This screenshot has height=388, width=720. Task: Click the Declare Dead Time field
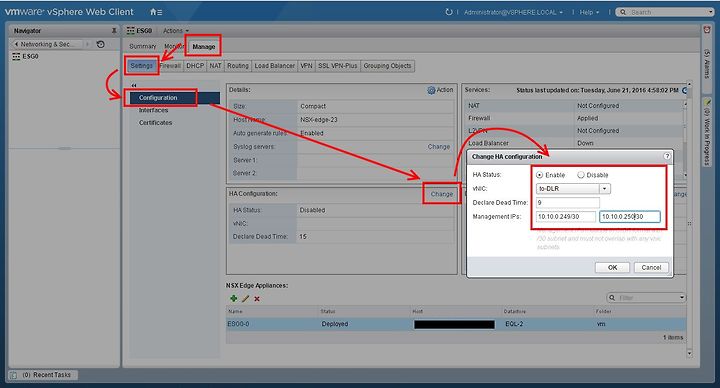pos(568,202)
